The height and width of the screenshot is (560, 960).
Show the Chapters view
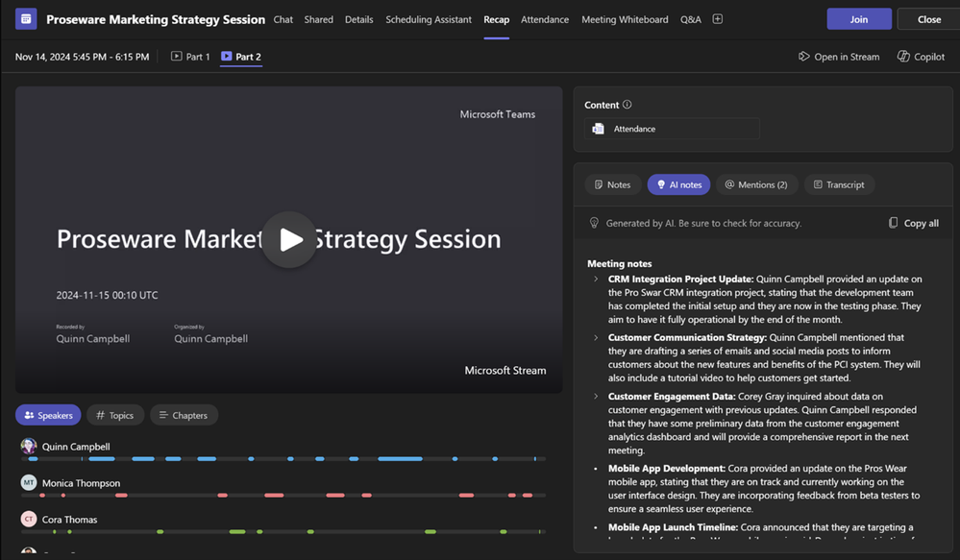pyautogui.click(x=184, y=415)
